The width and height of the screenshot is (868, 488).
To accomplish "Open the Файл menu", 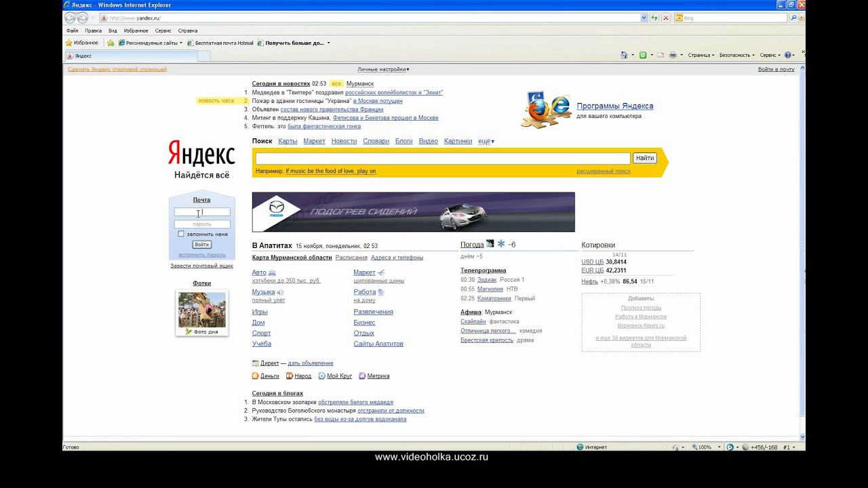I will pyautogui.click(x=72, y=30).
